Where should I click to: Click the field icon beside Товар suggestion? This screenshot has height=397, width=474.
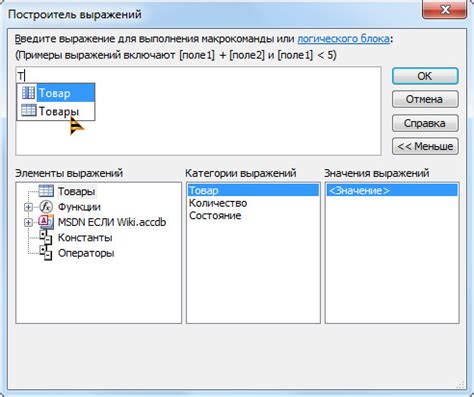28,93
